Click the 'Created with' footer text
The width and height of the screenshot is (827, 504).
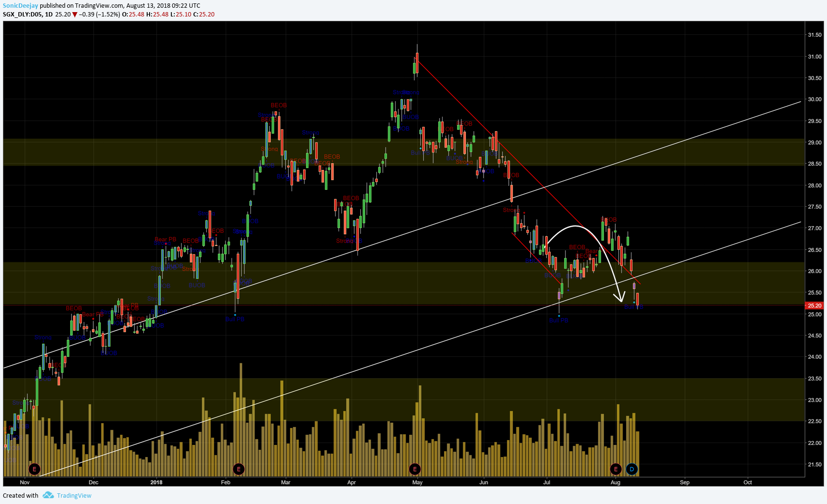[21, 495]
